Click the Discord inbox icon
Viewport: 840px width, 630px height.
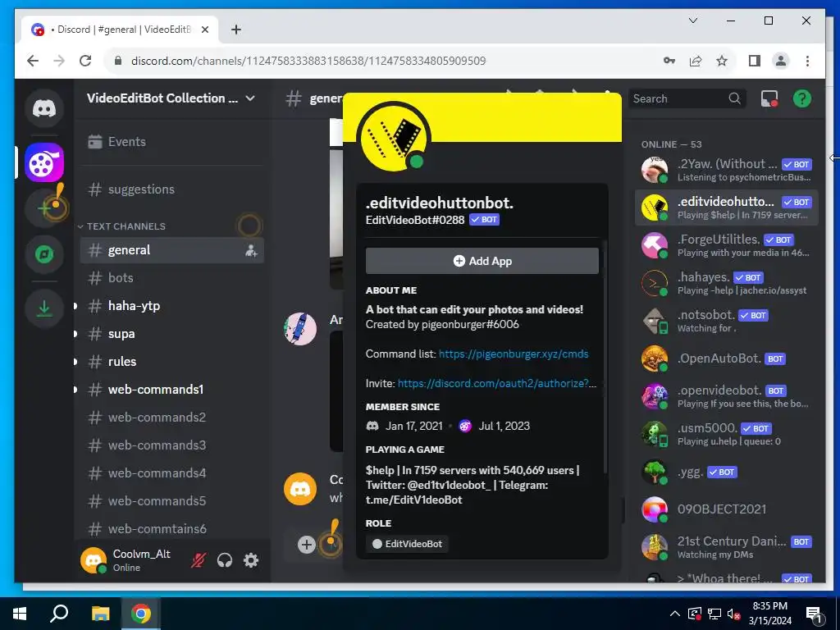(x=769, y=98)
